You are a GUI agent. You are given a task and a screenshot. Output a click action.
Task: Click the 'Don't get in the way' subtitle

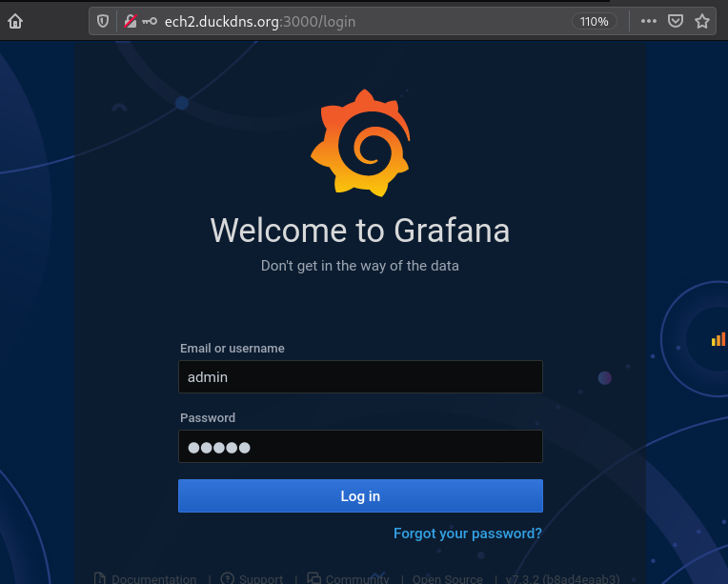coord(360,266)
